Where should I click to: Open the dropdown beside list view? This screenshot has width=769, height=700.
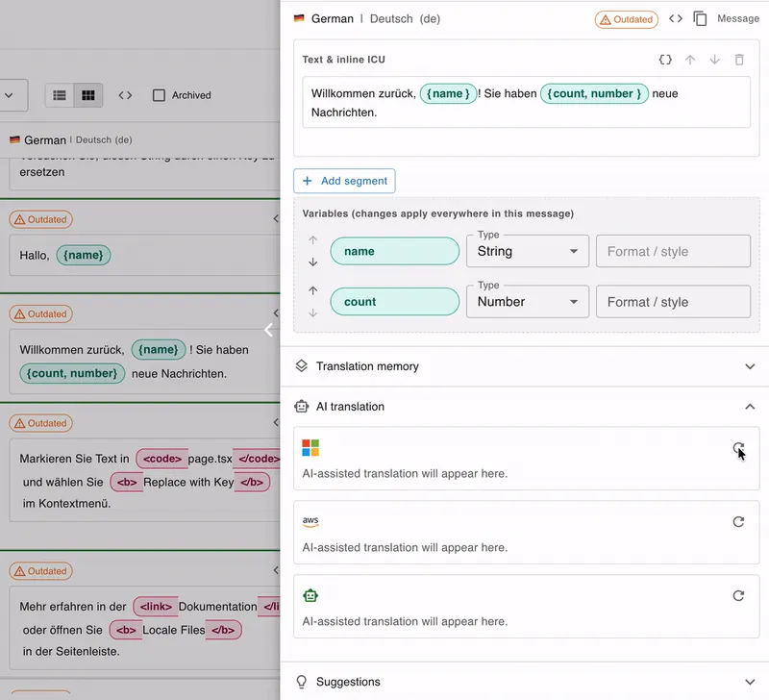click(10, 95)
